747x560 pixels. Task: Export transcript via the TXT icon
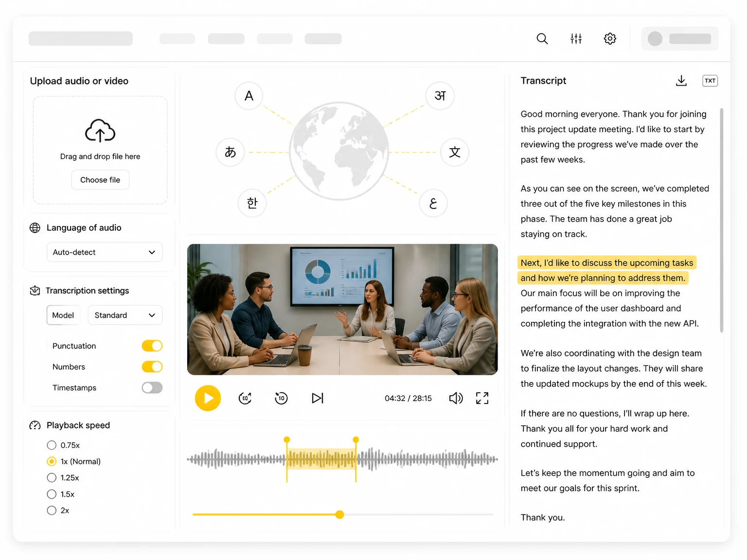[710, 81]
